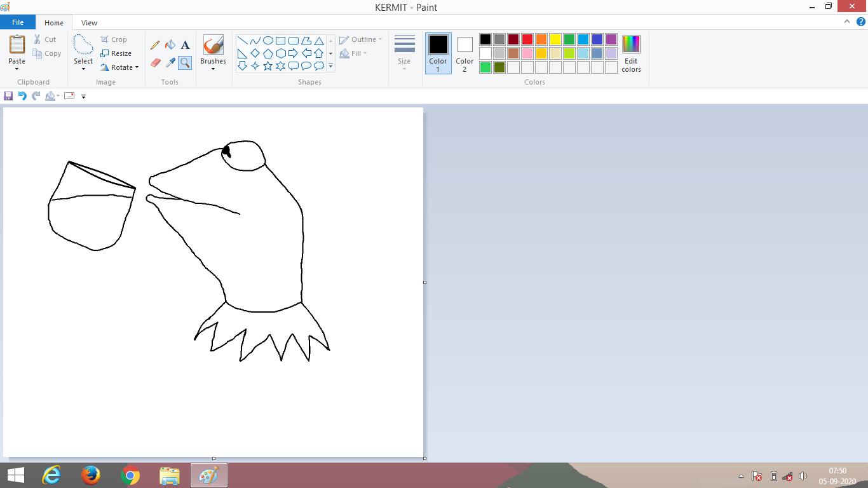Choose the Rectangle shape

[x=280, y=40]
